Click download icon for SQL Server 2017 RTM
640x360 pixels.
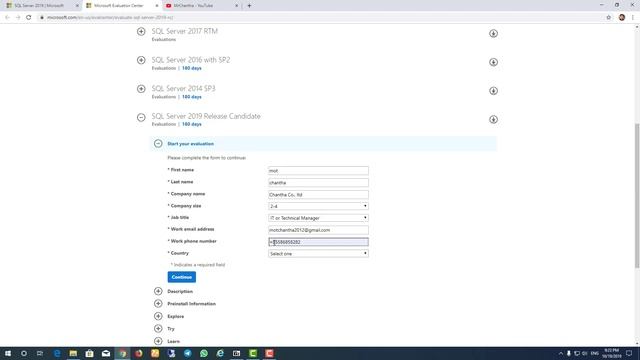click(493, 33)
